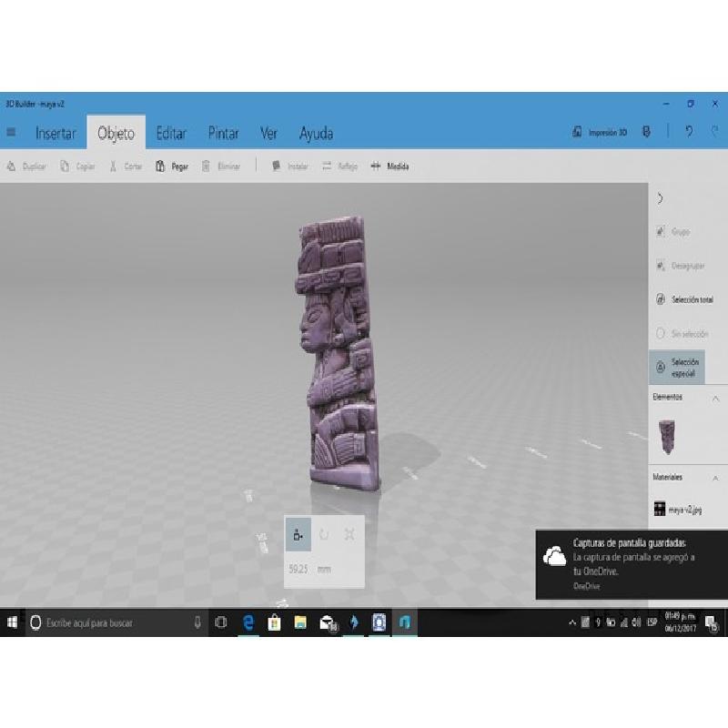Screen dimensions: 728x728
Task: Go to the Pintar tab
Action: 223,134
